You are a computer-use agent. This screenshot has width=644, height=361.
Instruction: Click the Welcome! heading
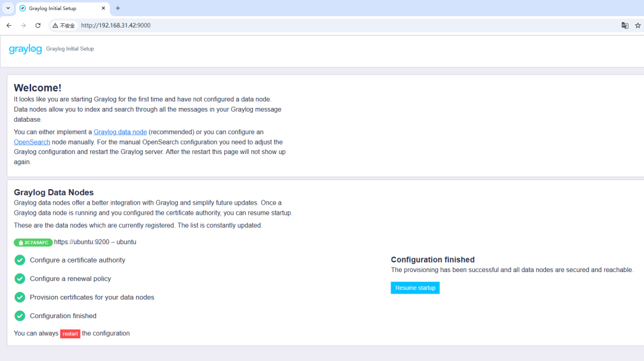[38, 88]
